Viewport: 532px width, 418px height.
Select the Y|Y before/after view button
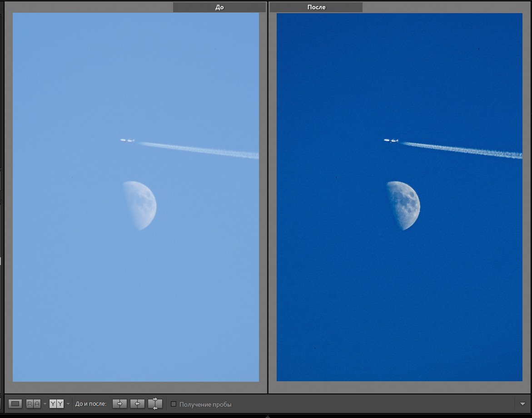pyautogui.click(x=56, y=403)
